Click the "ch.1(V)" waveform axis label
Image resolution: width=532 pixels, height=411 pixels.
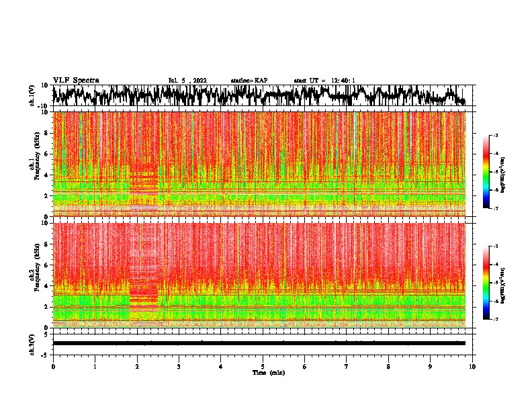click(32, 95)
